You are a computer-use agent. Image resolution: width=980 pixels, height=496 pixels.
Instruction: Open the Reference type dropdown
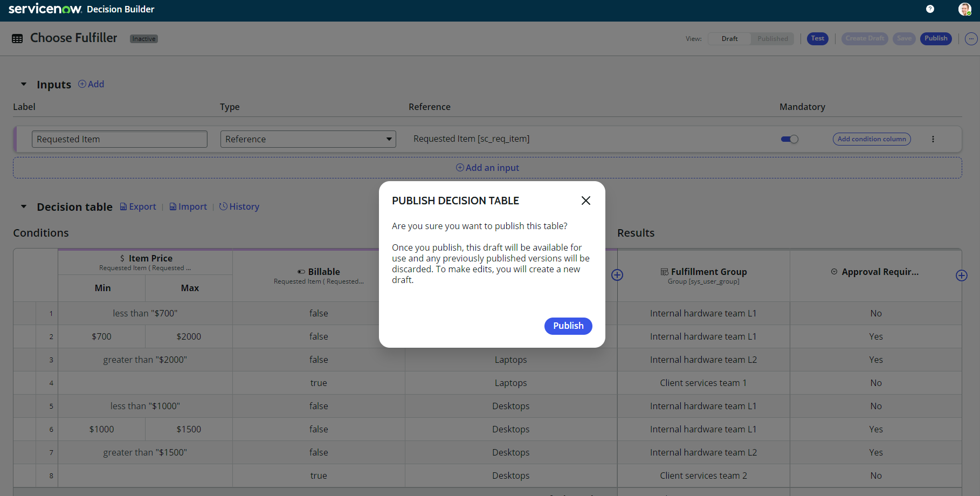coord(308,139)
